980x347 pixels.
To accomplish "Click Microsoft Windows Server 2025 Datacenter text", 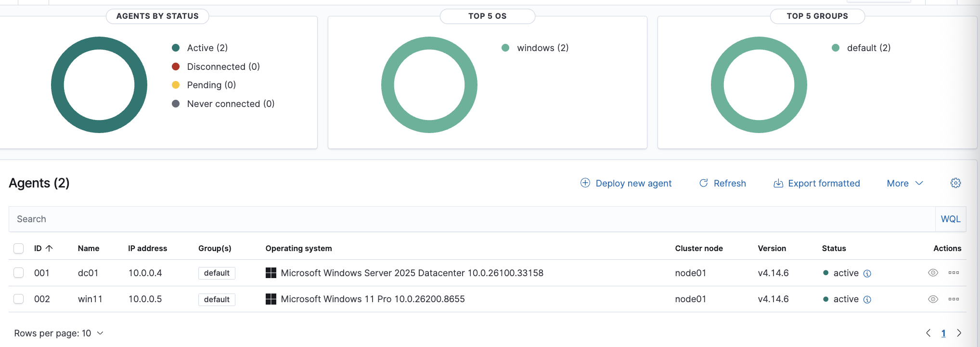I will (x=412, y=273).
